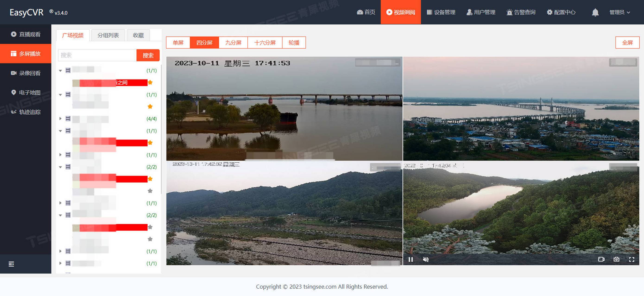Viewport: 644px width, 296px height.
Task: Collapse the first expanded device group
Action: click(x=60, y=71)
